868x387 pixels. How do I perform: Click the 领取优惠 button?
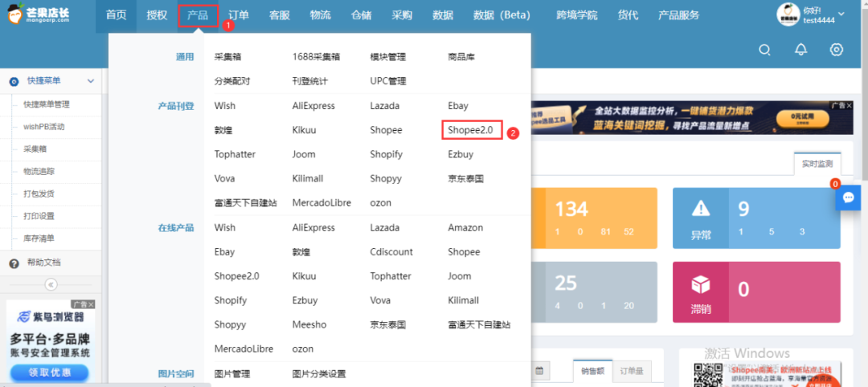point(50,373)
